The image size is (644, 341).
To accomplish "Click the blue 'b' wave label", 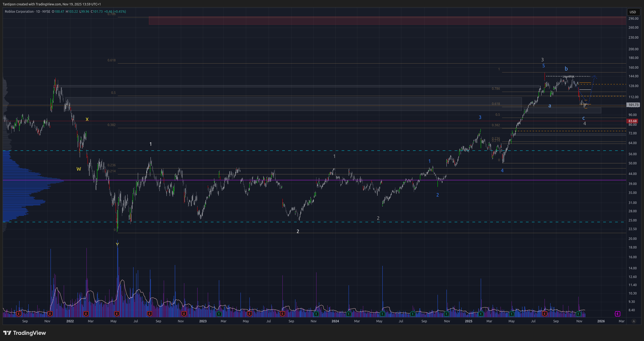I will [x=566, y=69].
